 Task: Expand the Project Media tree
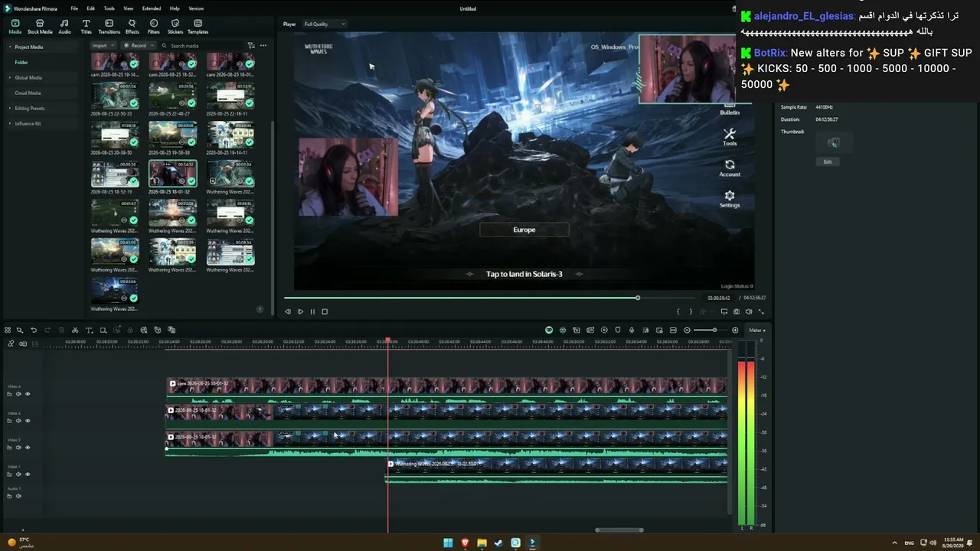tap(10, 47)
